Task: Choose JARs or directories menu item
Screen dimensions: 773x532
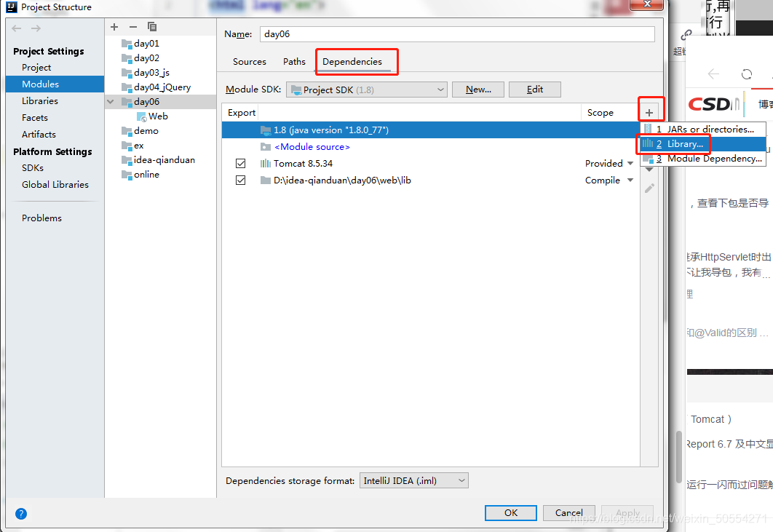Action: [x=703, y=129]
